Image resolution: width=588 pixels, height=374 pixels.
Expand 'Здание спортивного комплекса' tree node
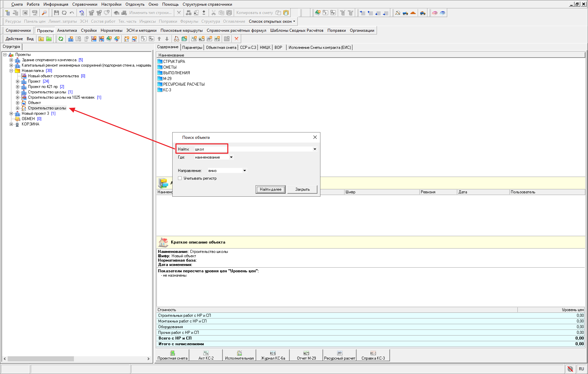11,60
